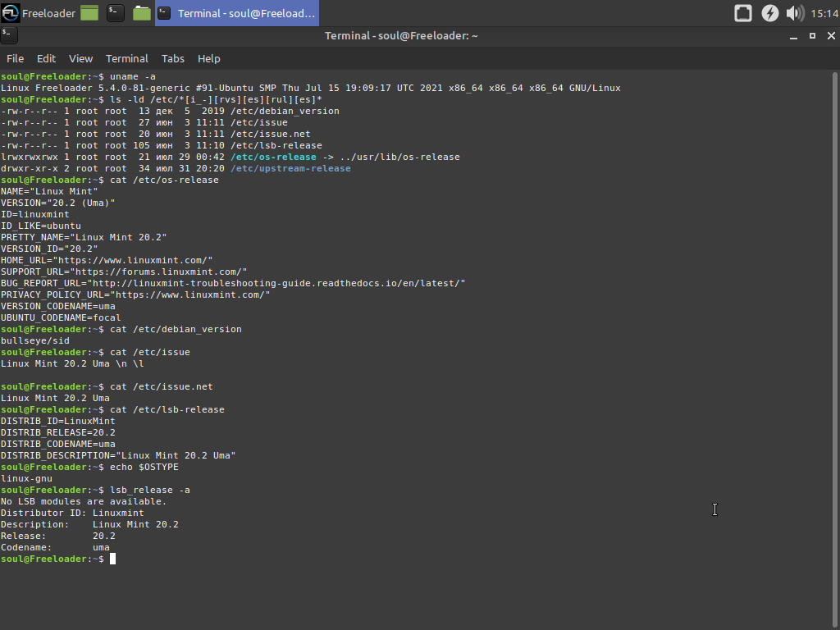Image resolution: width=840 pixels, height=630 pixels.
Task: Click the final empty shell prompt
Action: (58, 559)
